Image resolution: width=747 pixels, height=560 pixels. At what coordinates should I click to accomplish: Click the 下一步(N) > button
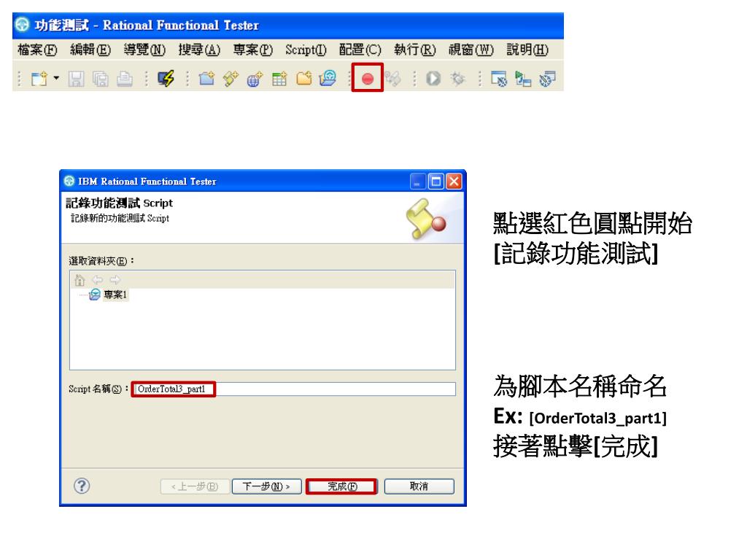[x=266, y=486]
